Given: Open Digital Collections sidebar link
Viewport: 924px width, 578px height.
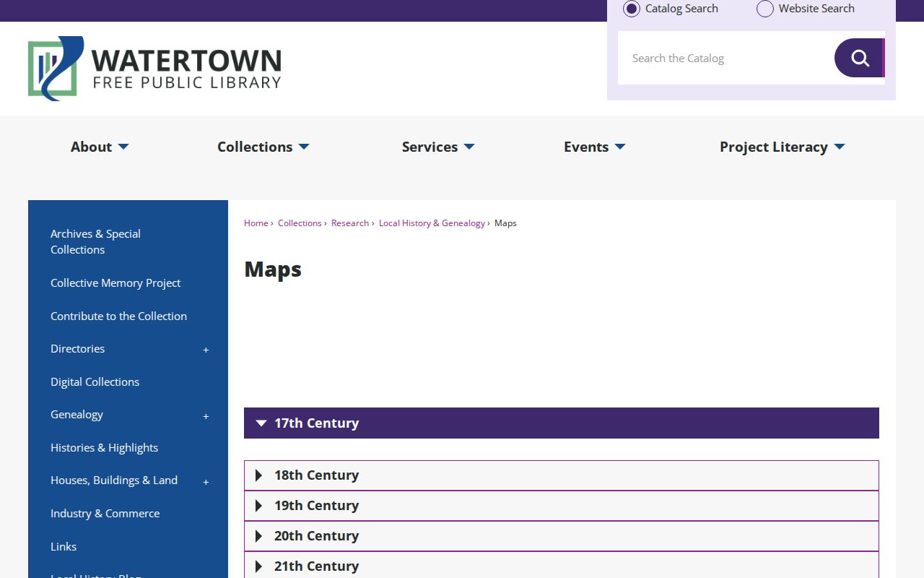Looking at the screenshot, I should tap(95, 382).
